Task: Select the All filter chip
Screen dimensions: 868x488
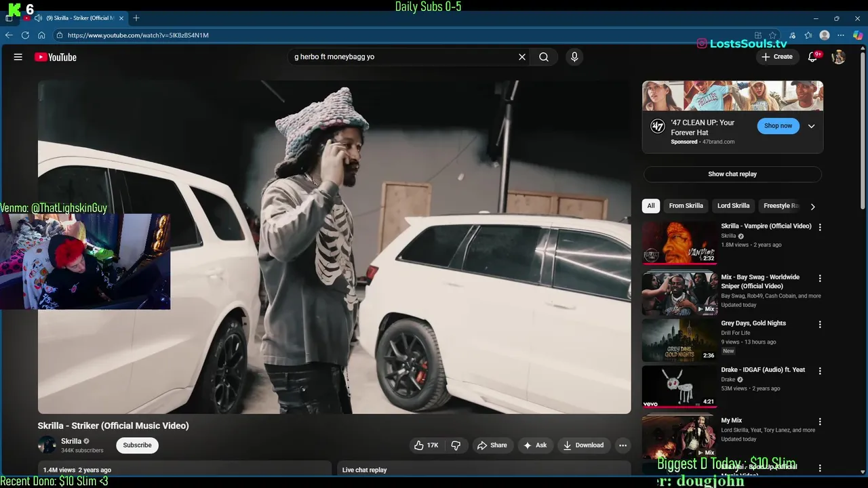Action: (651, 206)
